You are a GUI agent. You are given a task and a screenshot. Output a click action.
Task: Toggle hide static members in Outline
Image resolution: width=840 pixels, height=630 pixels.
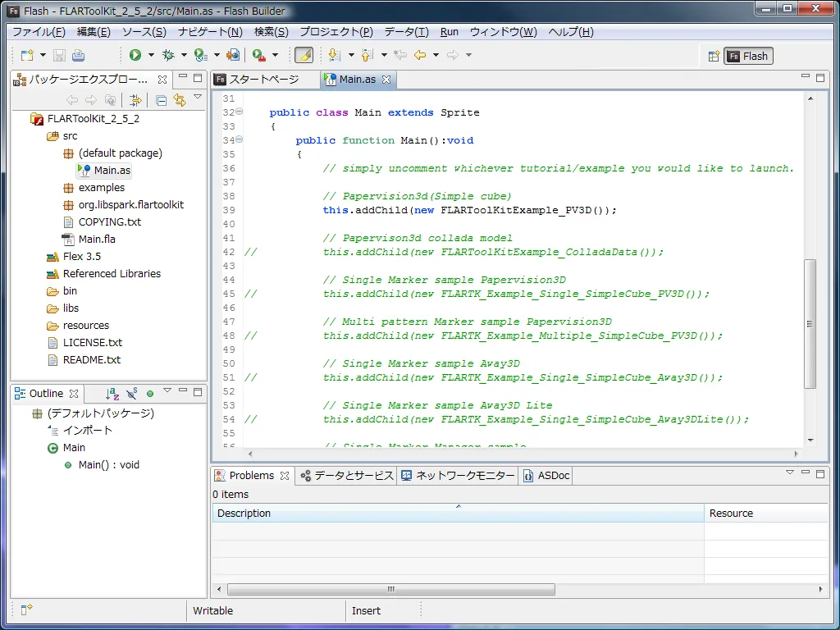point(132,394)
